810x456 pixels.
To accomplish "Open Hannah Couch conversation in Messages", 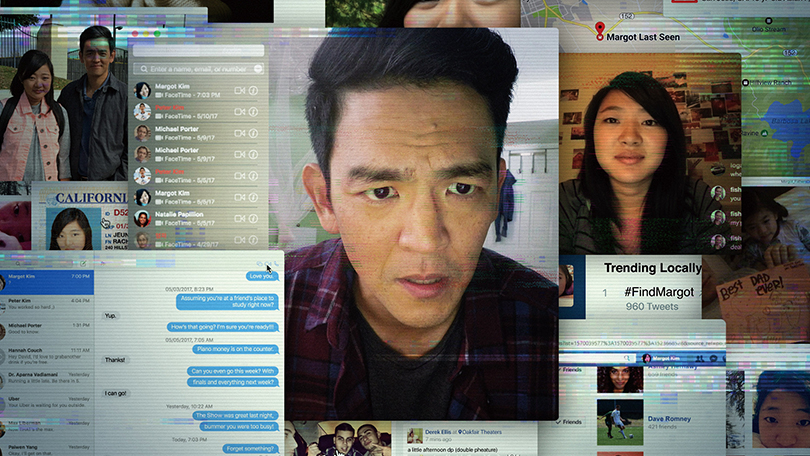I will pos(47,356).
